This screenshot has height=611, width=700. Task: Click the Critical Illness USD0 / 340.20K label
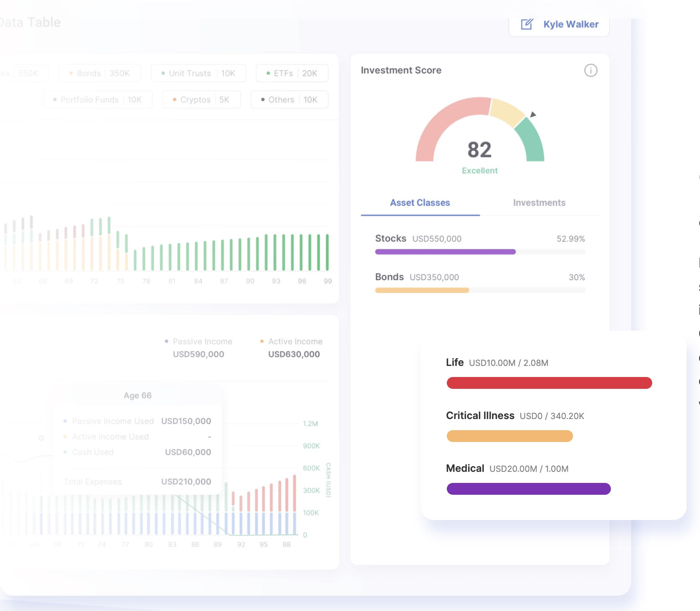pyautogui.click(x=515, y=416)
